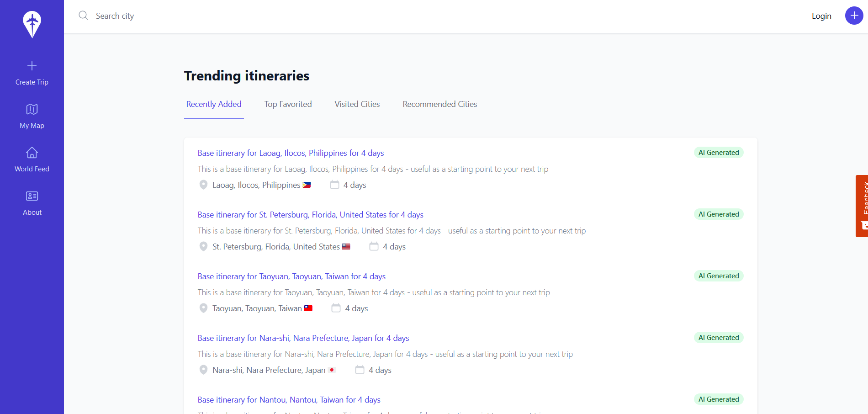Click the airplane pin logo

(32, 24)
